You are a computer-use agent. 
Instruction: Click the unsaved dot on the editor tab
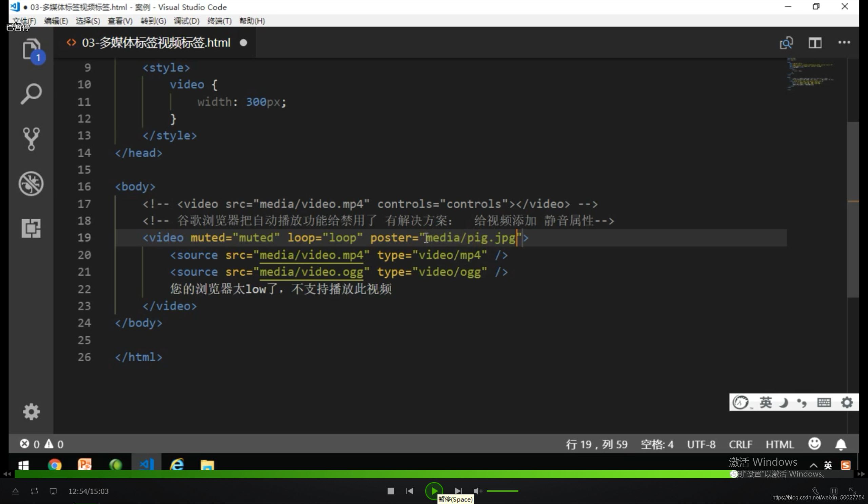(243, 43)
